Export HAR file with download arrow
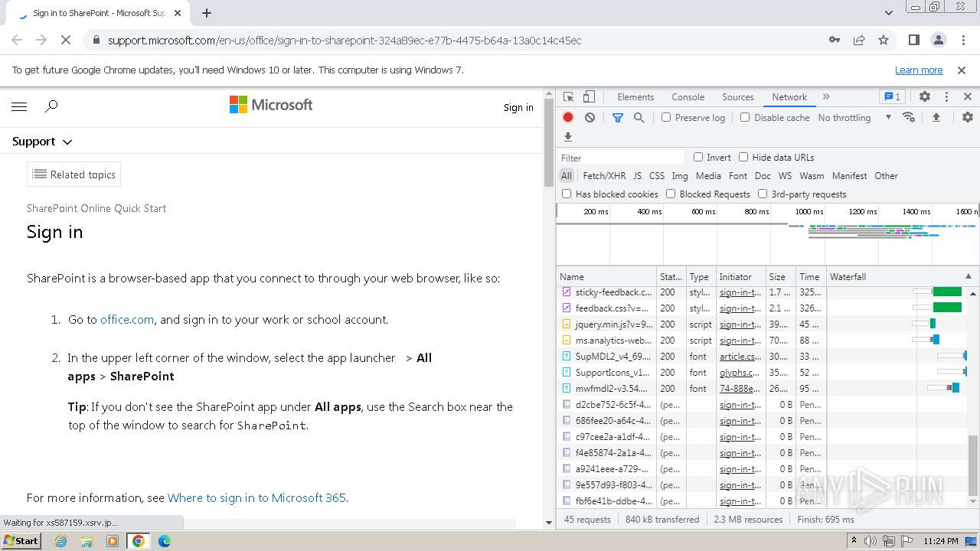Viewport: 980px width, 551px height. tap(568, 137)
